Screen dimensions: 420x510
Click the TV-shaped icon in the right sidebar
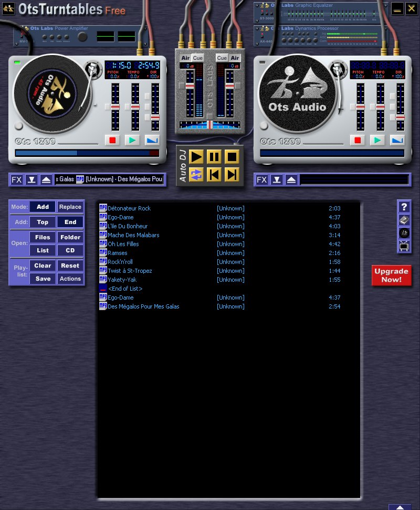coord(404,246)
